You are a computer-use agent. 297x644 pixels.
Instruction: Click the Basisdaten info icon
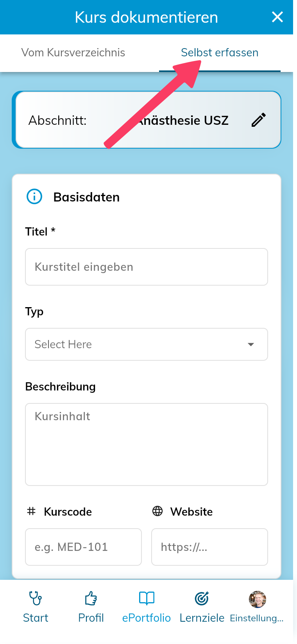(x=34, y=196)
